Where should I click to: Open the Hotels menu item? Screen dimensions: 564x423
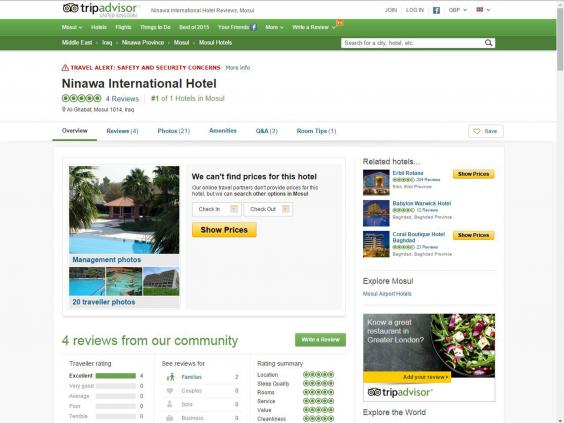coord(99,27)
